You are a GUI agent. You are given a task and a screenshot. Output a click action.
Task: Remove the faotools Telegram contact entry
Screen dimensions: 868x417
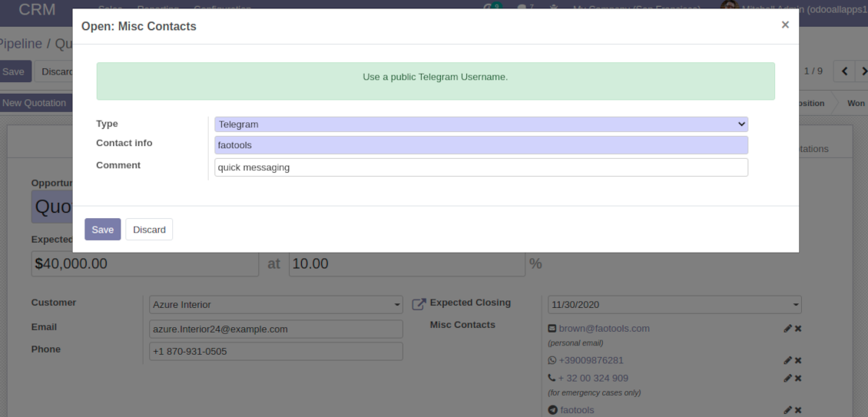(x=798, y=410)
